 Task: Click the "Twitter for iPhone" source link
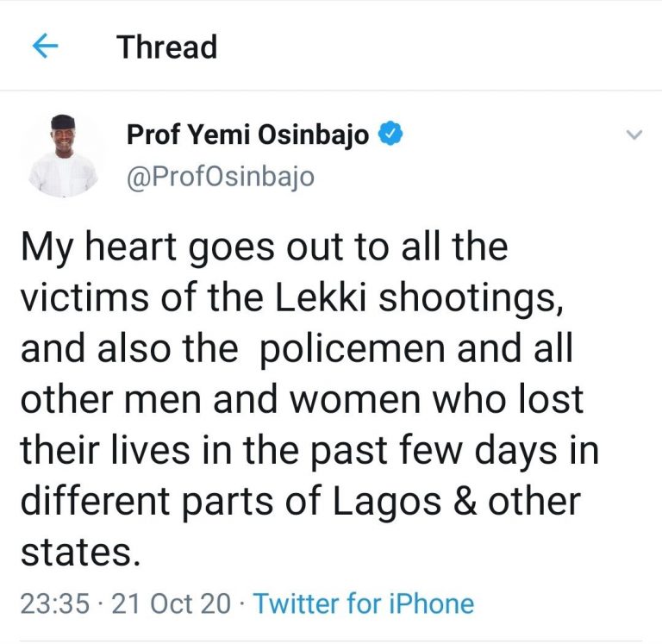tap(364, 603)
